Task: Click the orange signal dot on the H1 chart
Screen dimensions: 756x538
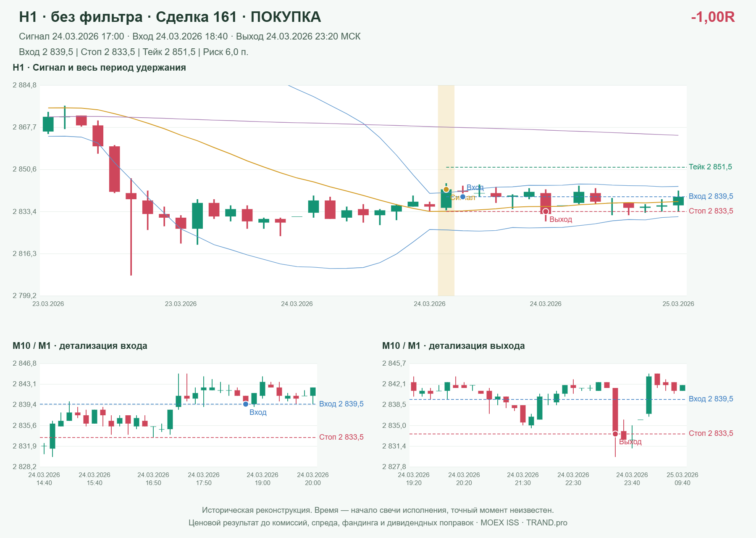Action: 446,190
